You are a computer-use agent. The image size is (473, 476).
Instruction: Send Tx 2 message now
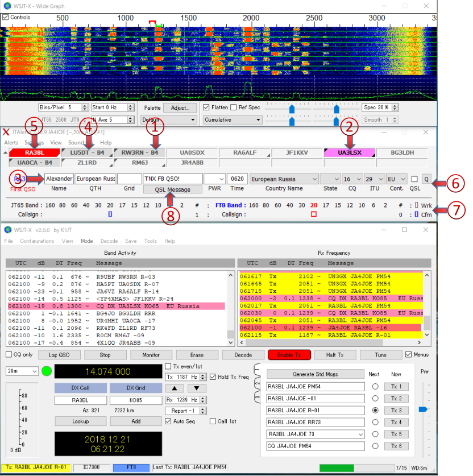pos(396,398)
